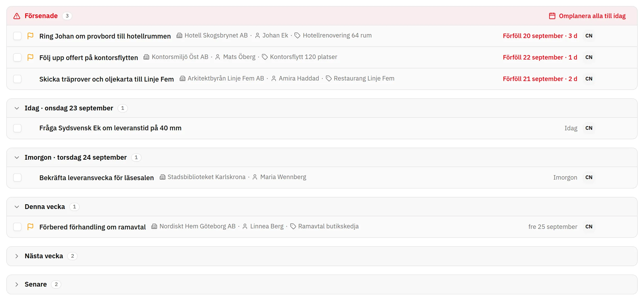Screen dimensions: 644x301
Task: Open the Kontorsmiljö Öst AB company link
Action: (180, 57)
